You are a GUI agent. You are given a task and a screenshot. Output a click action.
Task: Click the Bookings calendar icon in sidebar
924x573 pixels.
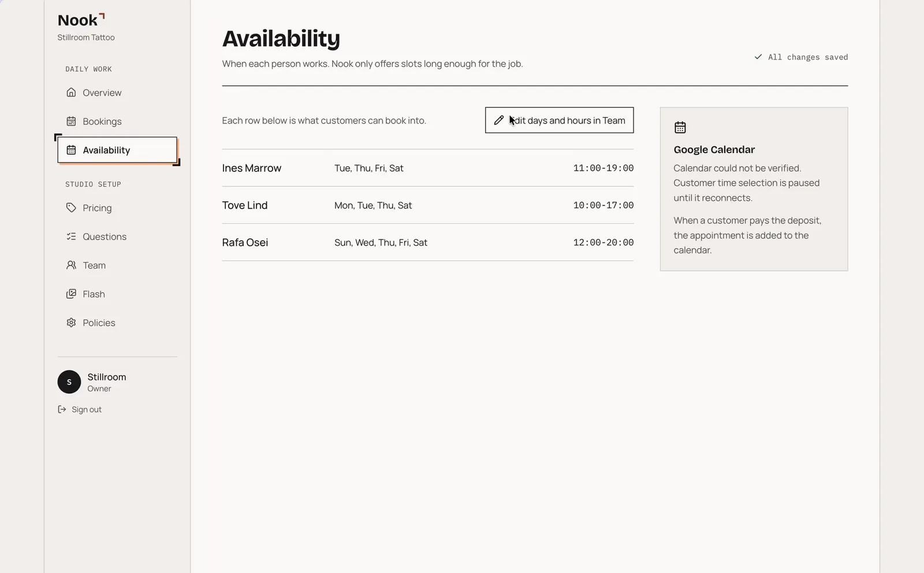coord(71,121)
